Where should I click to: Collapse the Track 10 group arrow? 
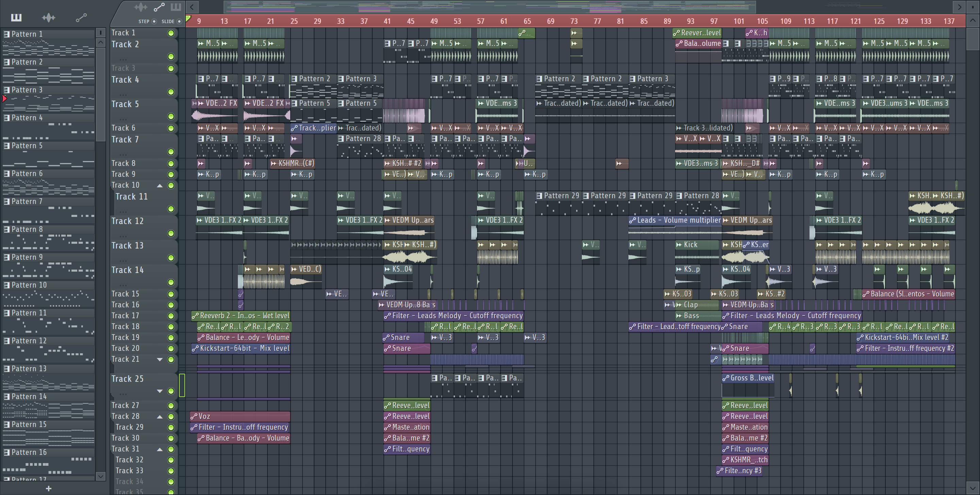160,186
